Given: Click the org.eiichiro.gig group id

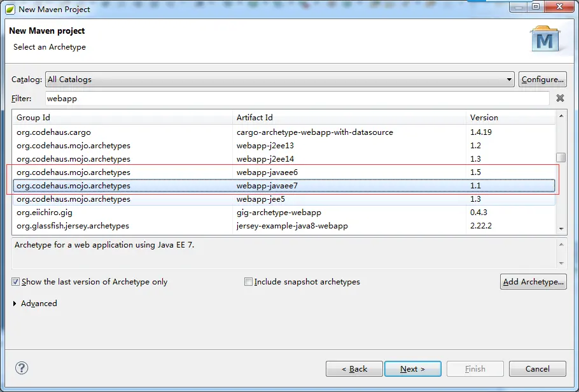Looking at the screenshot, I should pyautogui.click(x=45, y=213).
